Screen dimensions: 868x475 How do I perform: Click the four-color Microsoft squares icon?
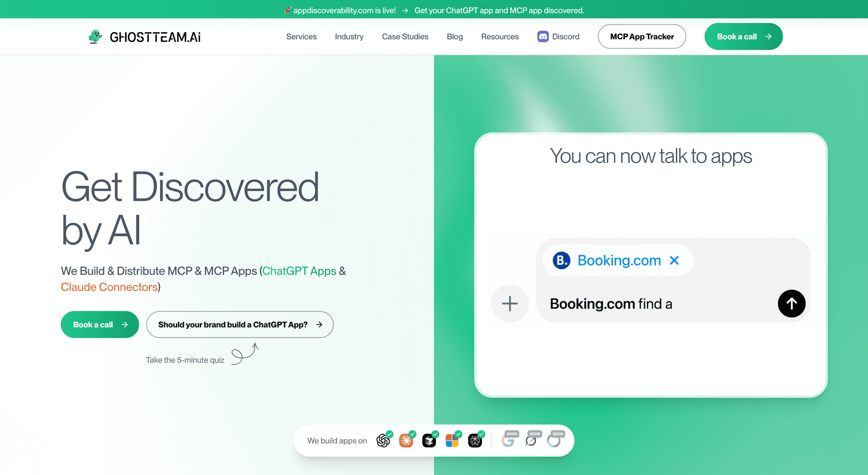click(x=452, y=441)
